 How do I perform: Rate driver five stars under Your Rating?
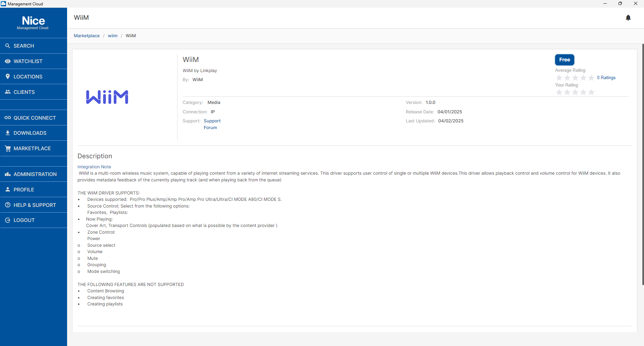(591, 92)
